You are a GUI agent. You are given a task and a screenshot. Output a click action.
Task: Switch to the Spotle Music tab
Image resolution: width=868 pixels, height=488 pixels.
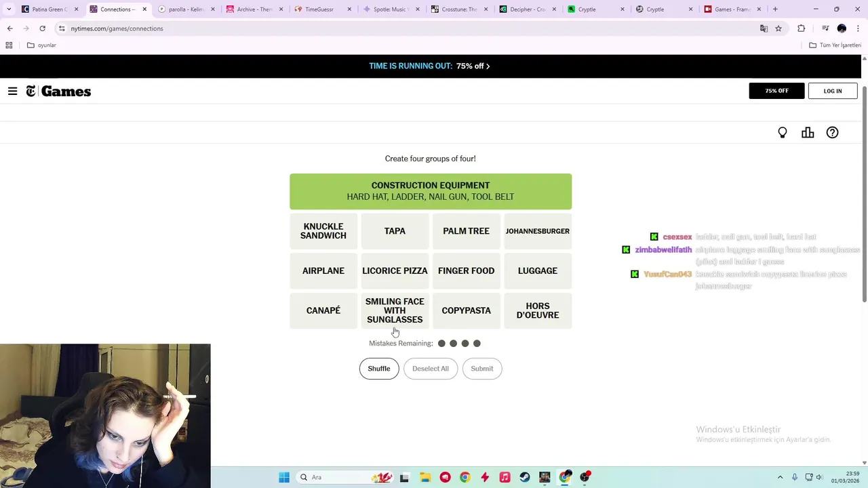[x=391, y=9]
